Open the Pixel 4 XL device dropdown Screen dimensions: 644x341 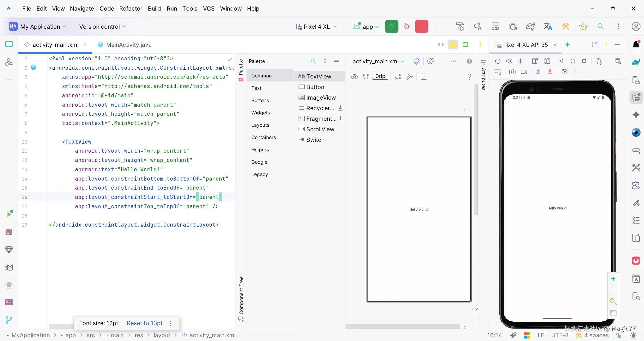[x=316, y=27]
